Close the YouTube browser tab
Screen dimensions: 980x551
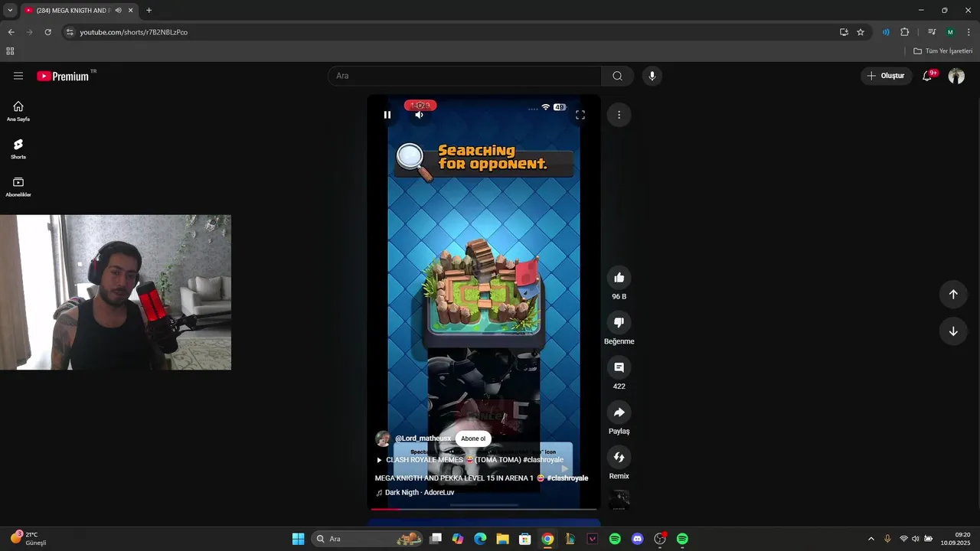coord(131,11)
